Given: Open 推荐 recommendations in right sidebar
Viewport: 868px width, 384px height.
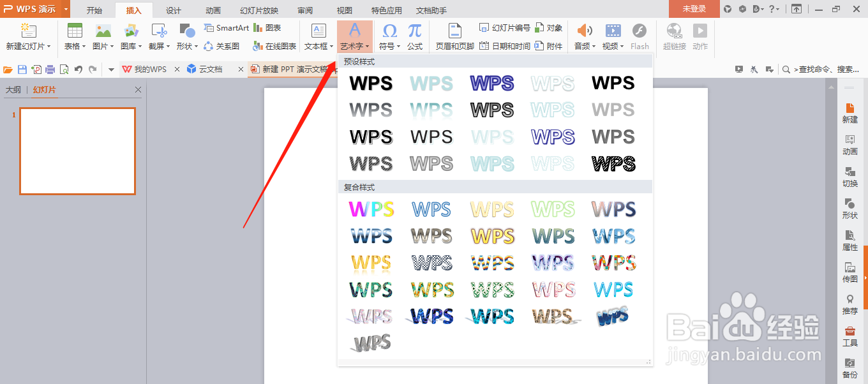Looking at the screenshot, I should (849, 304).
